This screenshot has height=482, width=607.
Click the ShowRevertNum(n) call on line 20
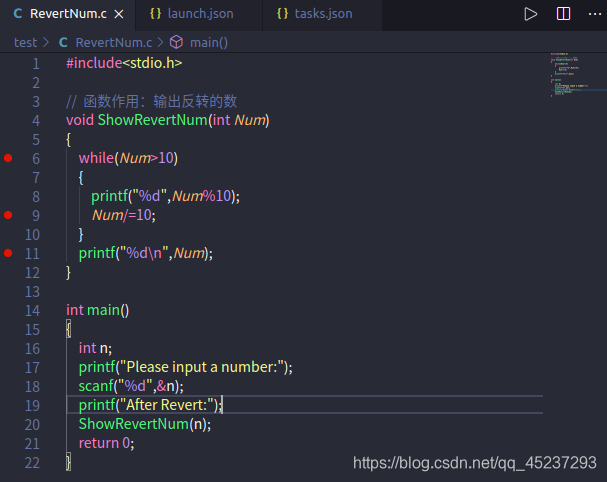[x=145, y=424]
